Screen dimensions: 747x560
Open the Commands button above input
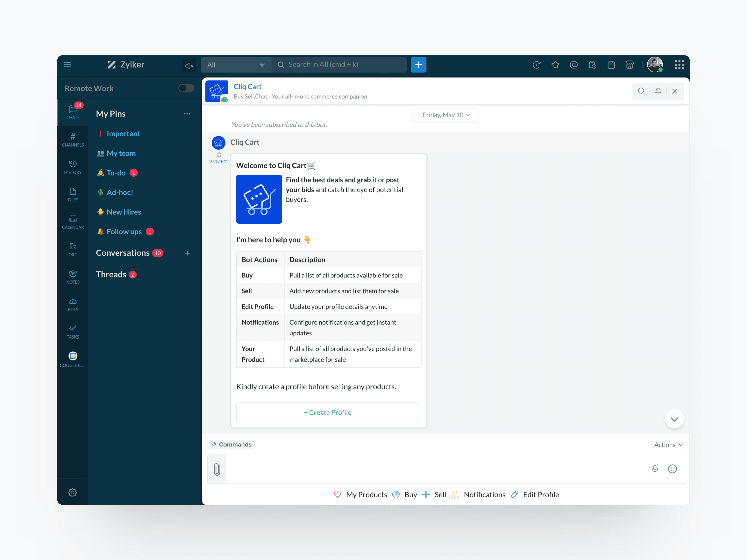[232, 444]
